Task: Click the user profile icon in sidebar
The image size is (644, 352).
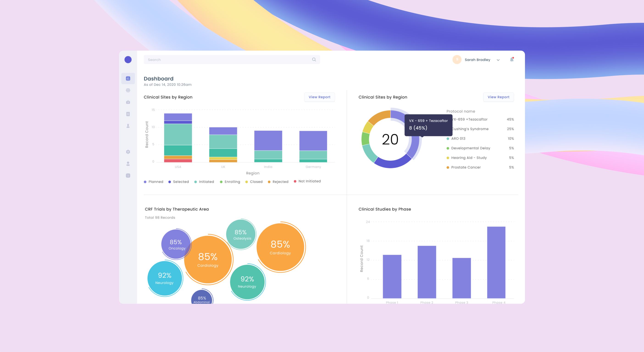Action: [x=128, y=163]
